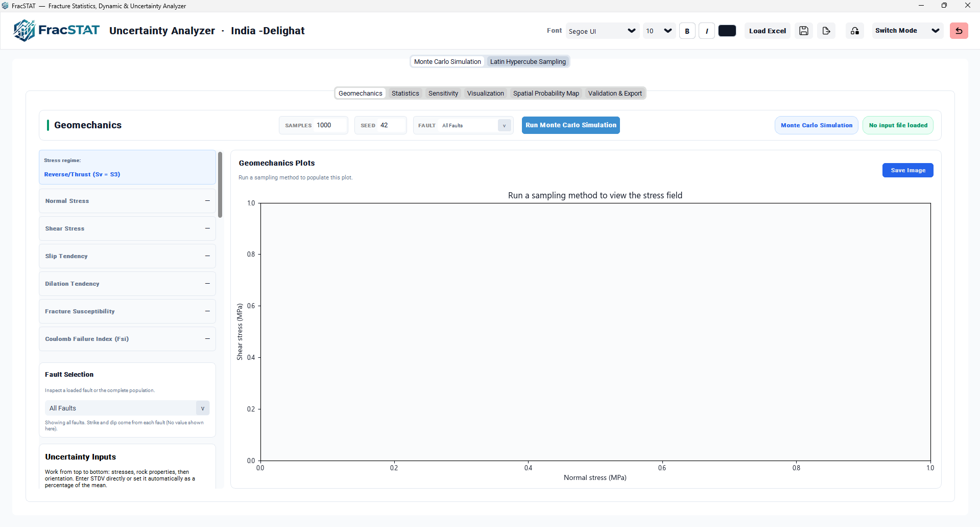Open the Switch Mode dropdown
This screenshot has height=527, width=980.
[907, 31]
